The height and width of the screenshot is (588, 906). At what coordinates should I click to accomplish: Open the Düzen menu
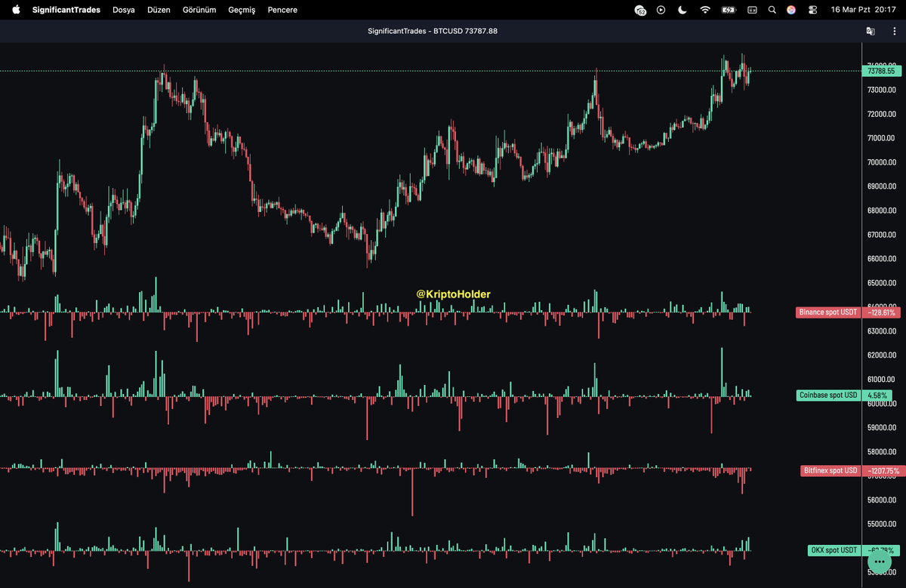click(159, 10)
